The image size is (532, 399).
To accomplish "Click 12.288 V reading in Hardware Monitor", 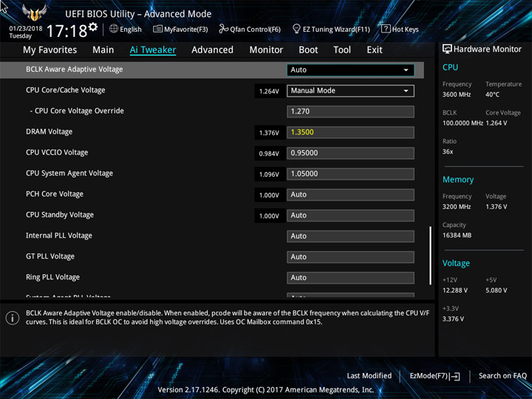I will tap(455, 290).
